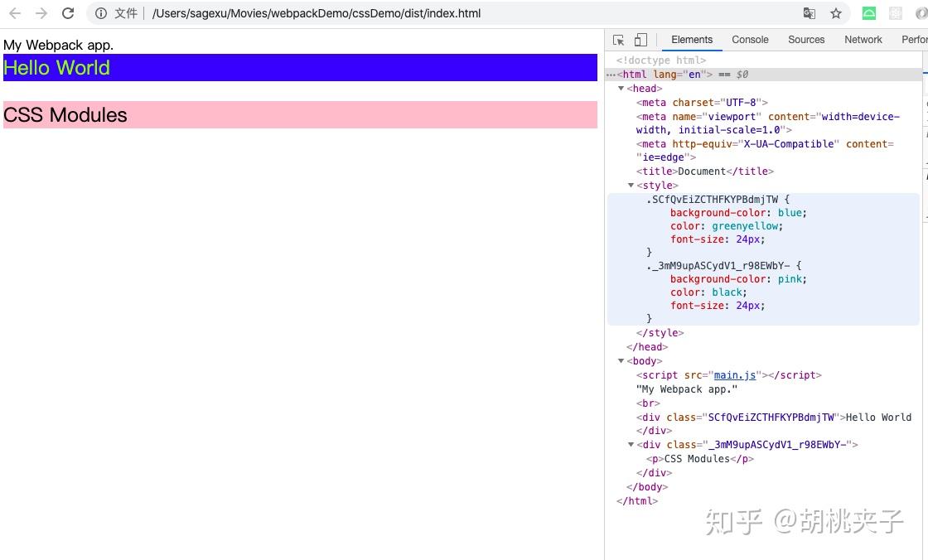The width and height of the screenshot is (928, 560).
Task: Activate the DevTools element inspector icon
Action: coord(618,40)
